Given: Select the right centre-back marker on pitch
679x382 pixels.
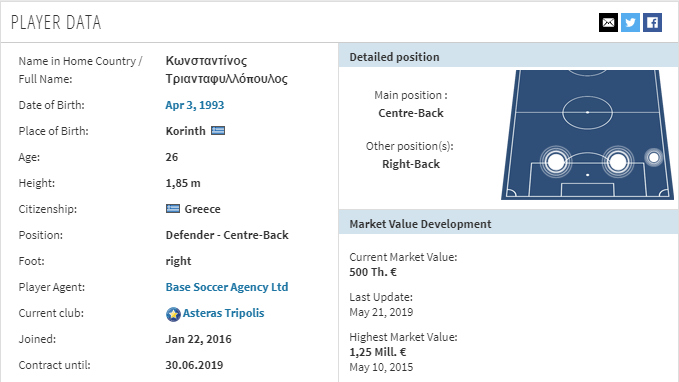Looking at the screenshot, I should tap(618, 162).
